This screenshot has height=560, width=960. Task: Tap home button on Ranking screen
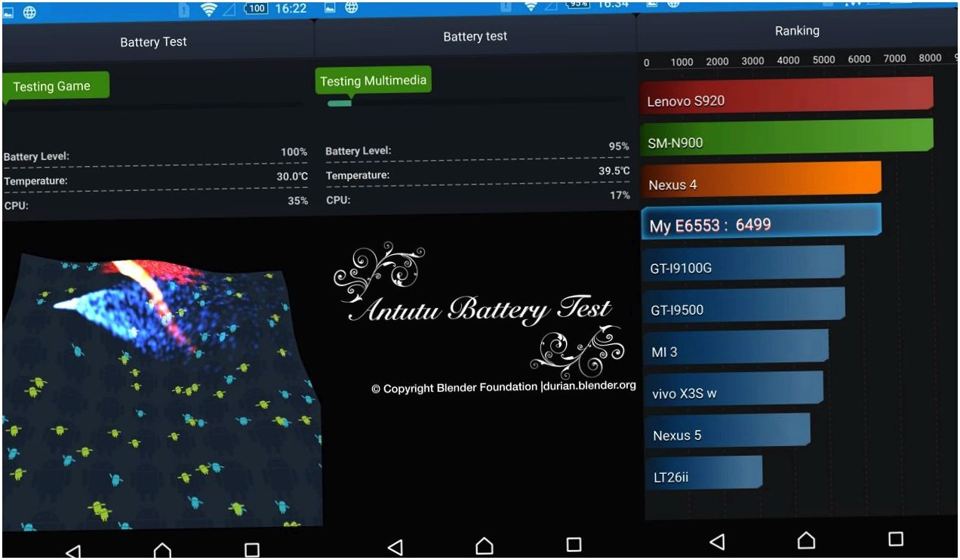pos(807,540)
